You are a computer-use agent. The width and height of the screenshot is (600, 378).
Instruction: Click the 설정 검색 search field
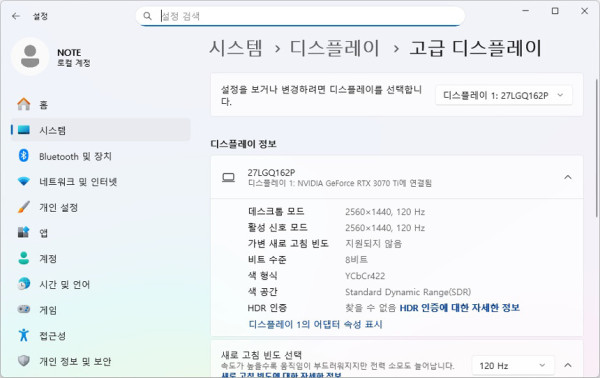[x=300, y=16]
